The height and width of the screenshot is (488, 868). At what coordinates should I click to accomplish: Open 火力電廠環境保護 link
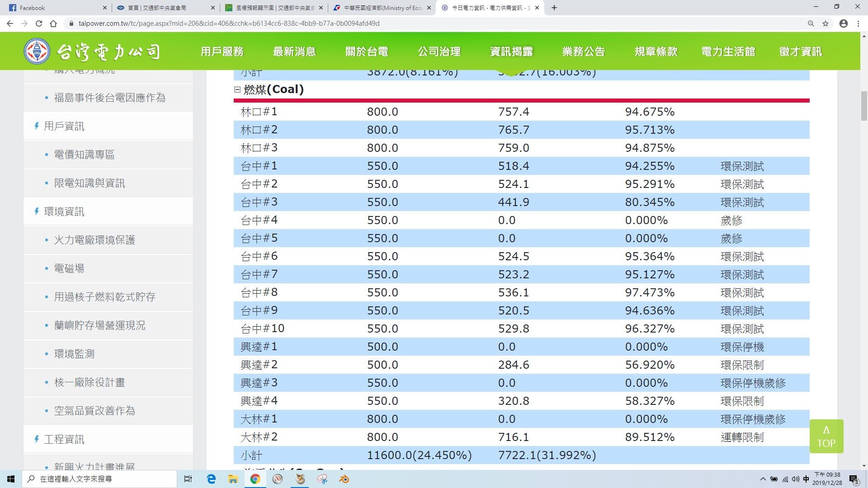tap(94, 240)
